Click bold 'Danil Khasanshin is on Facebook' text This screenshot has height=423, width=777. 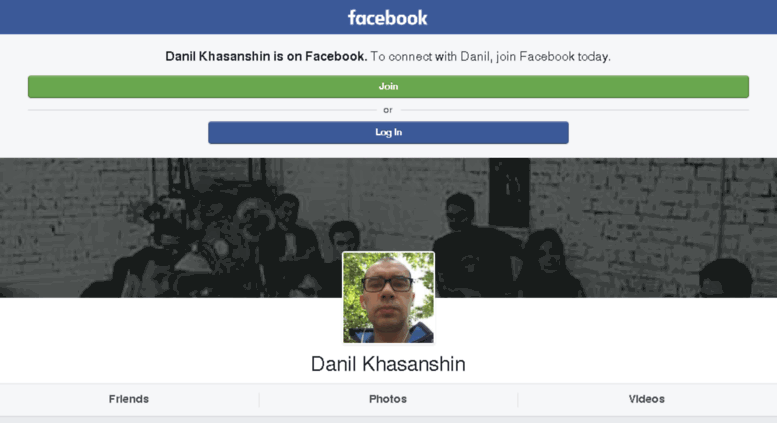(266, 56)
